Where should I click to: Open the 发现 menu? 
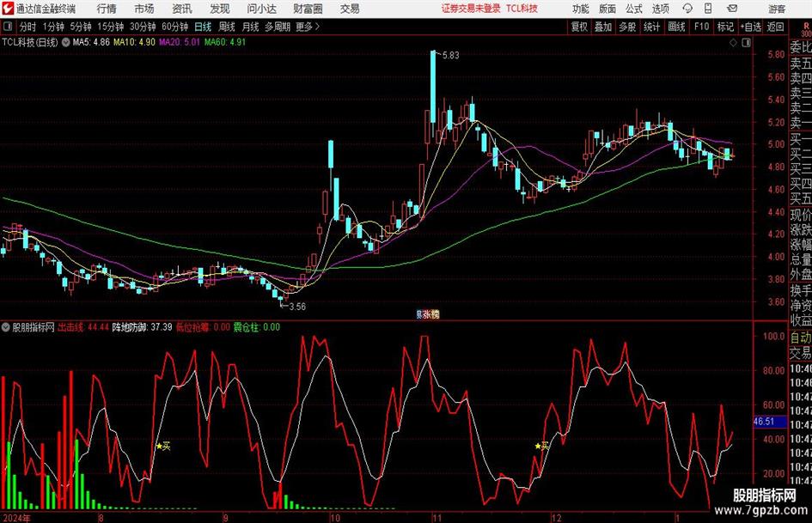point(220,9)
